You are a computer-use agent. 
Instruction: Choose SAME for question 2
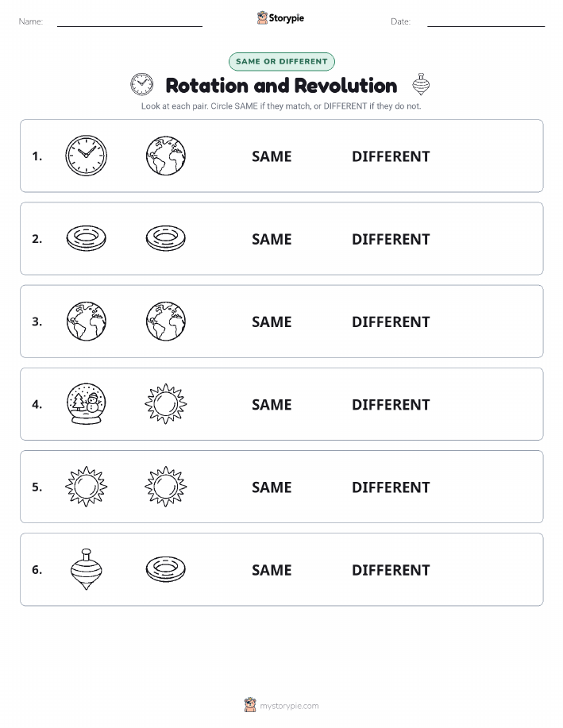(x=272, y=239)
